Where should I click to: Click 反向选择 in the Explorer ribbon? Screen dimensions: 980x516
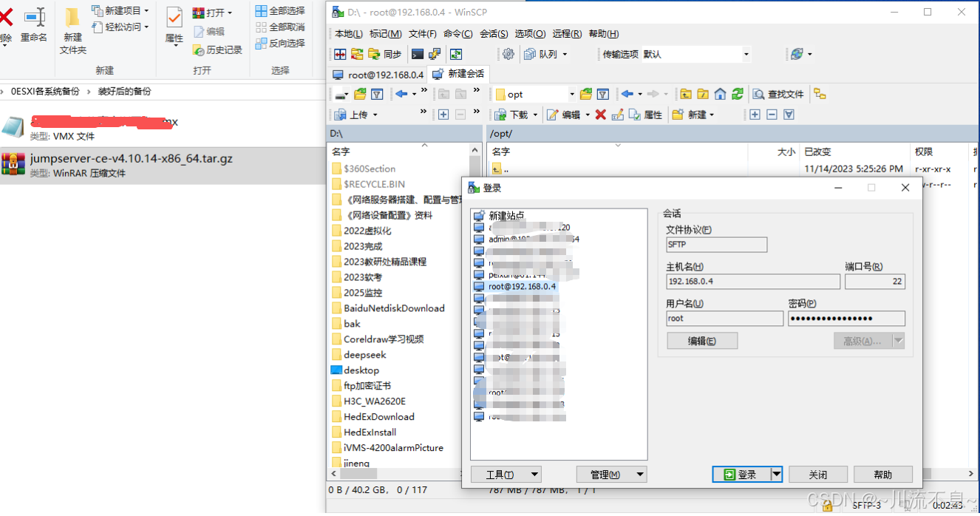(x=280, y=43)
